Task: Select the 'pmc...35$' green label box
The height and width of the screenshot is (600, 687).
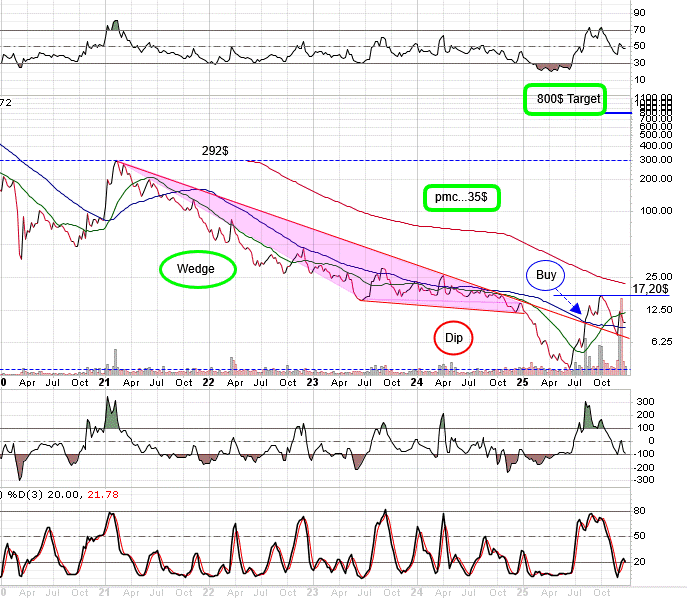Action: tap(461, 197)
